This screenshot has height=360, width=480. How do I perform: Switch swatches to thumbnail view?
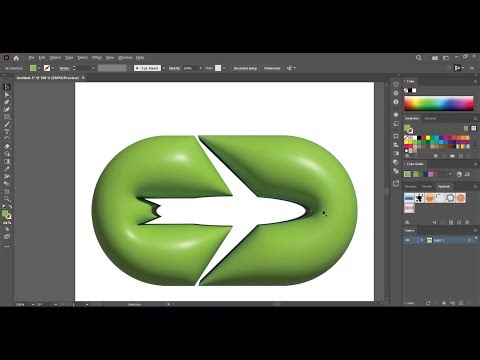[473, 128]
